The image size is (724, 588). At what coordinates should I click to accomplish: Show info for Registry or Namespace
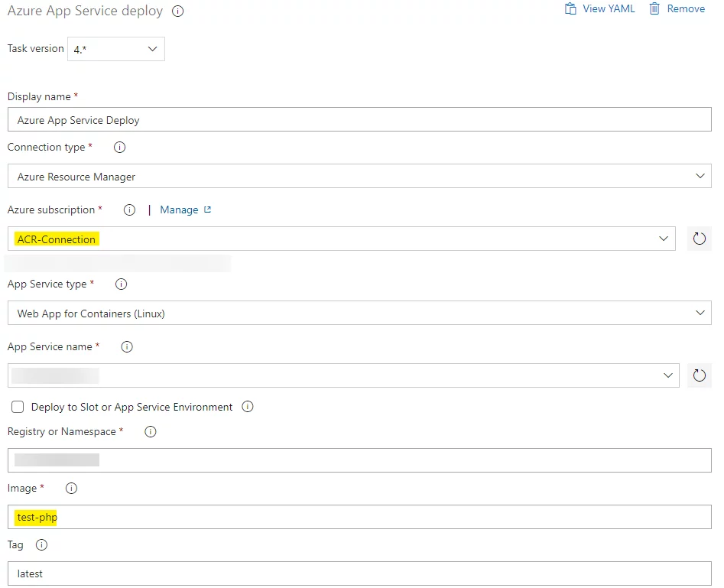pyautogui.click(x=151, y=432)
